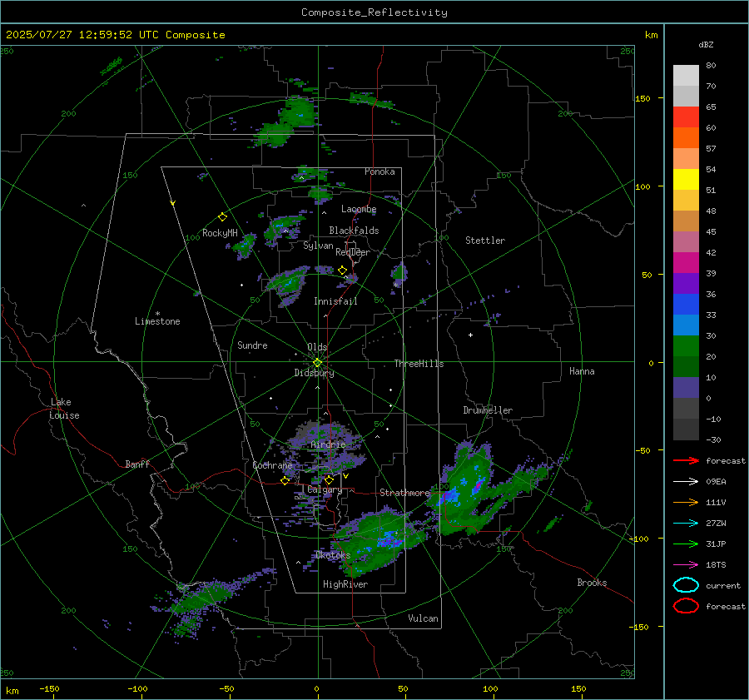Select the 80 dBZ light gray swatch

(686, 75)
